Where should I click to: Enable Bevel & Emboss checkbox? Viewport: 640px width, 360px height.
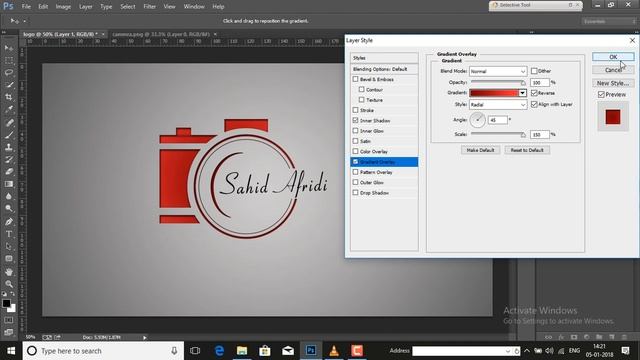(356, 79)
